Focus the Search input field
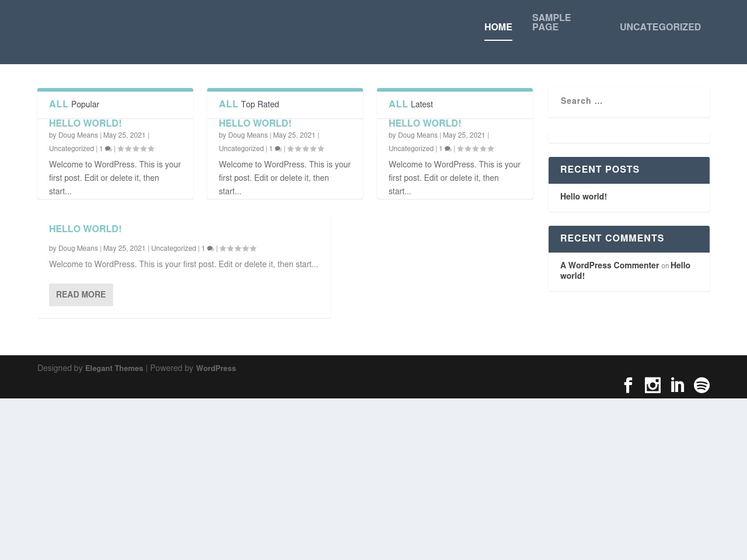Screen dimensions: 747x560 (629, 101)
